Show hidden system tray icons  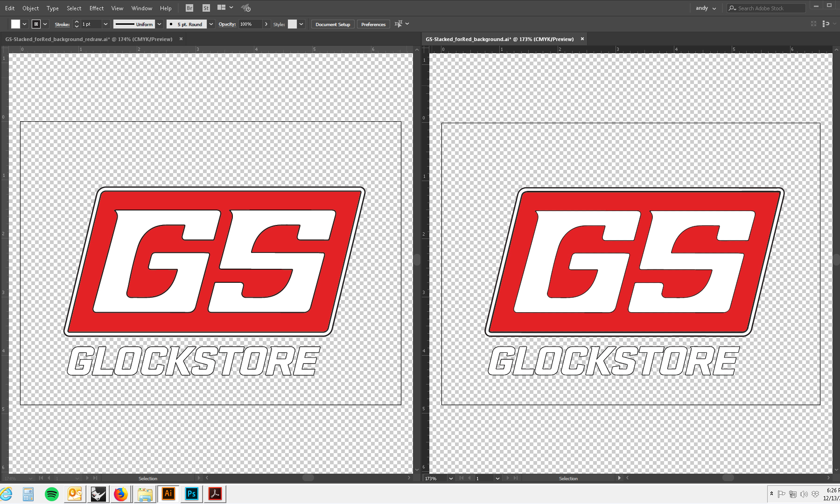pyautogui.click(x=771, y=494)
